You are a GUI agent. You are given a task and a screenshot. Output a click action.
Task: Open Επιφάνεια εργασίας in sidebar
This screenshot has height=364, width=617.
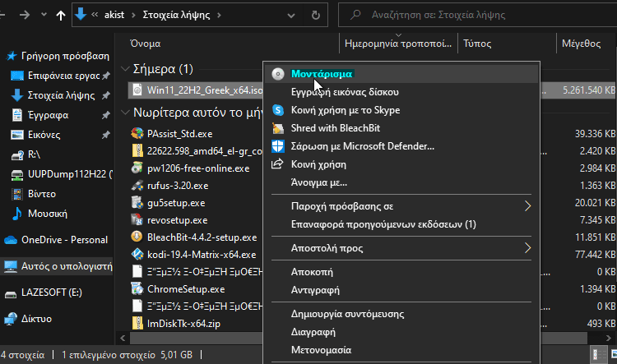(x=63, y=76)
